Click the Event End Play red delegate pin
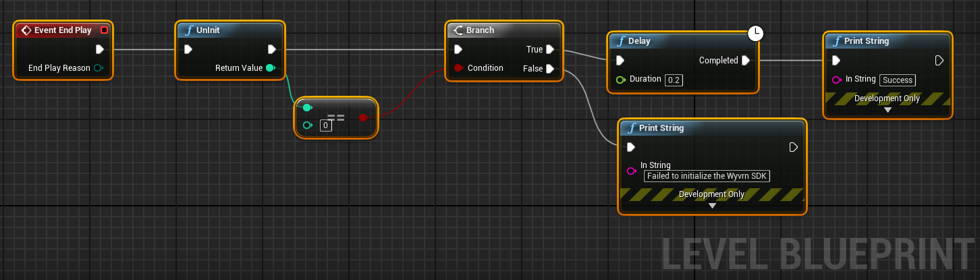The height and width of the screenshot is (280, 980). [104, 30]
